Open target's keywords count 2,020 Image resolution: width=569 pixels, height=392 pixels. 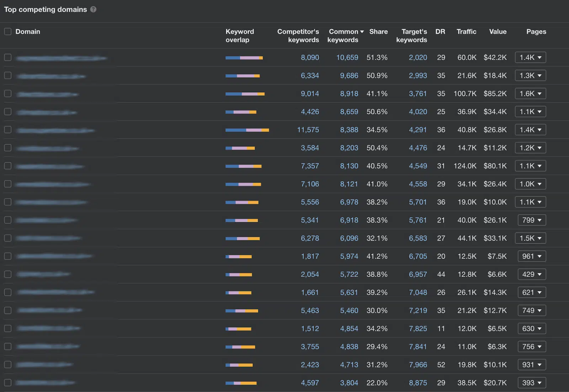[418, 58]
